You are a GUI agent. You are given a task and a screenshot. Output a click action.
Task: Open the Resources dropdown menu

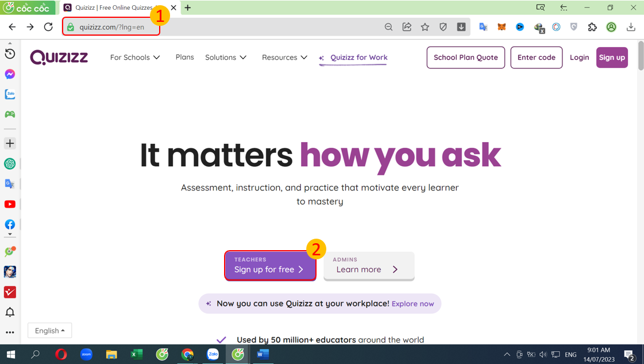click(x=284, y=58)
